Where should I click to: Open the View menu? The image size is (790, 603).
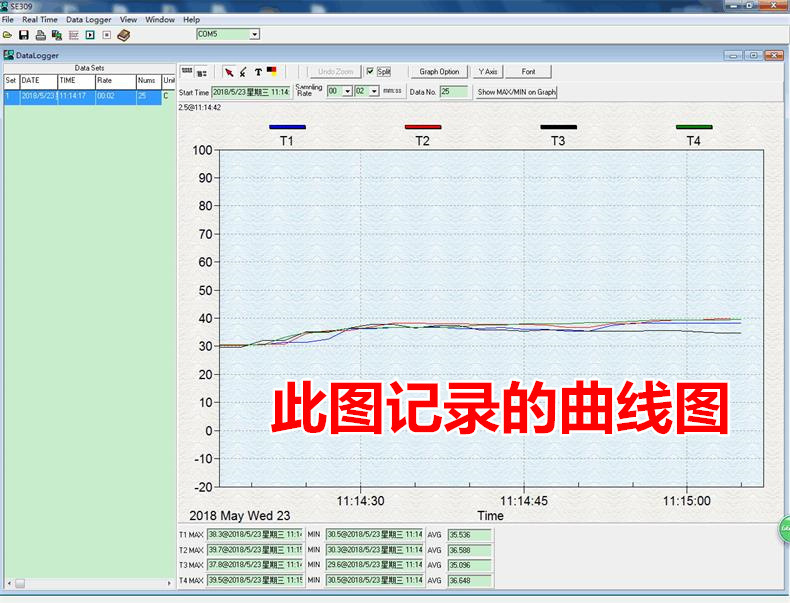pyautogui.click(x=128, y=19)
